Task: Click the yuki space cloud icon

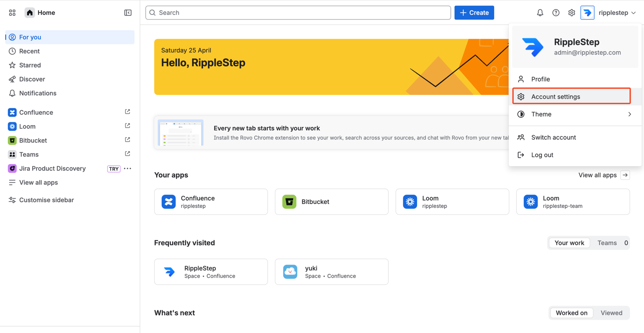Action: point(290,272)
